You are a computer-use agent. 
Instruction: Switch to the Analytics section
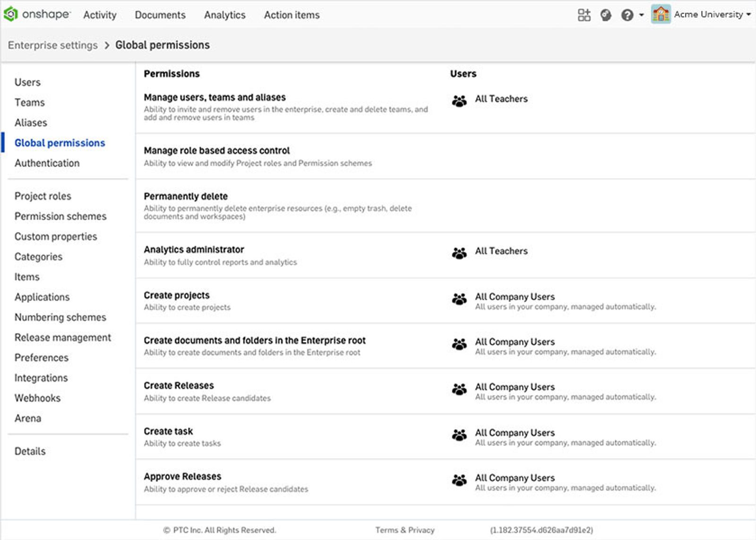[224, 15]
